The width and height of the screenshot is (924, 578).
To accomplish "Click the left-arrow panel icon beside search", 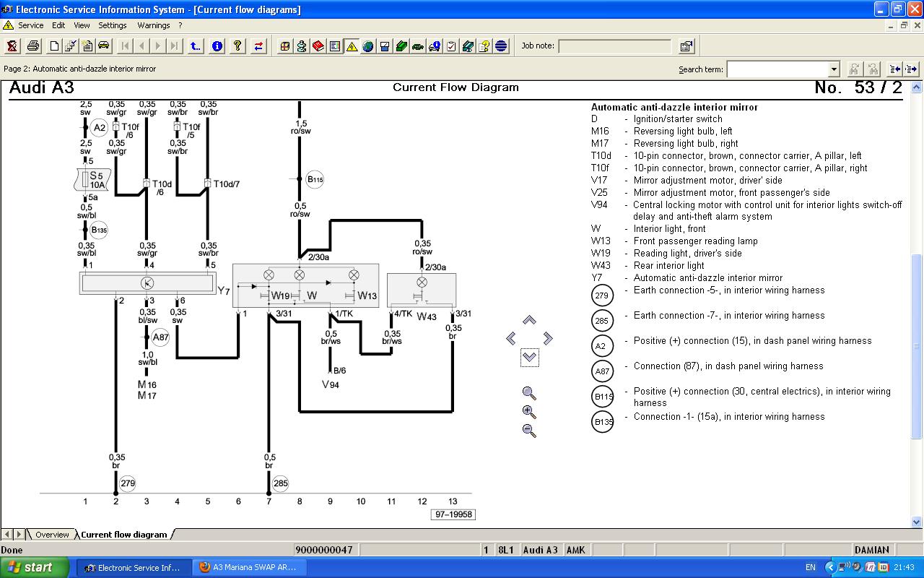I will coord(895,69).
